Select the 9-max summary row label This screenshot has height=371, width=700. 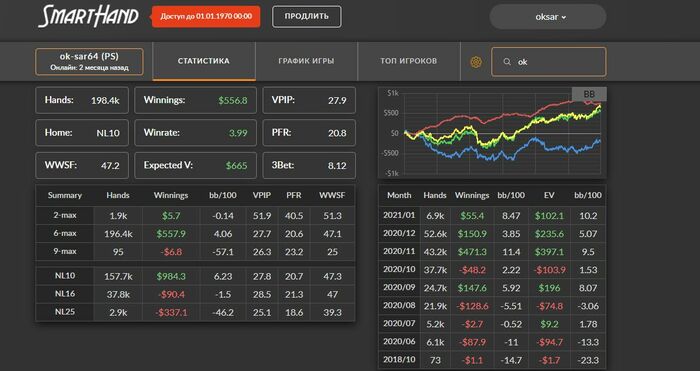click(65, 251)
